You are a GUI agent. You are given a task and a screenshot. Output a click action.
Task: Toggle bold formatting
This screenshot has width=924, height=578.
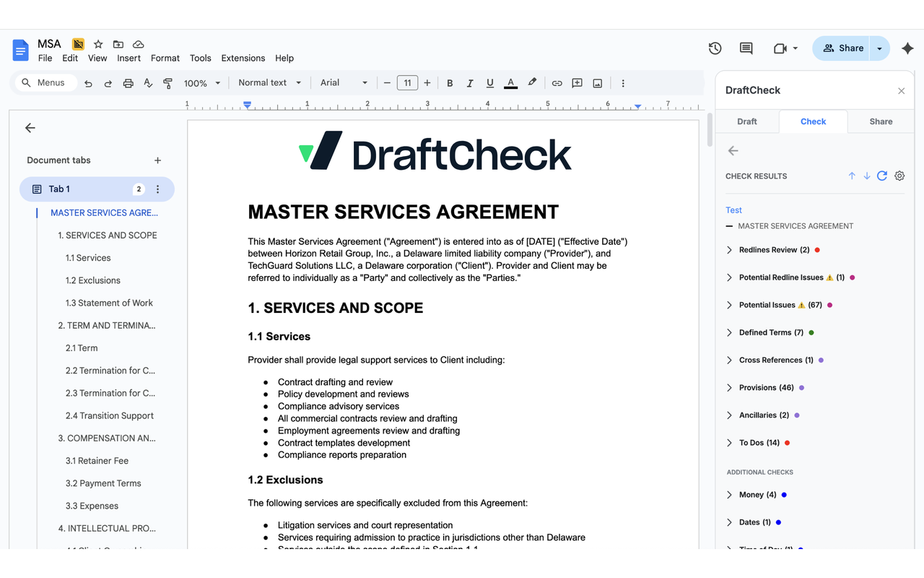(450, 83)
